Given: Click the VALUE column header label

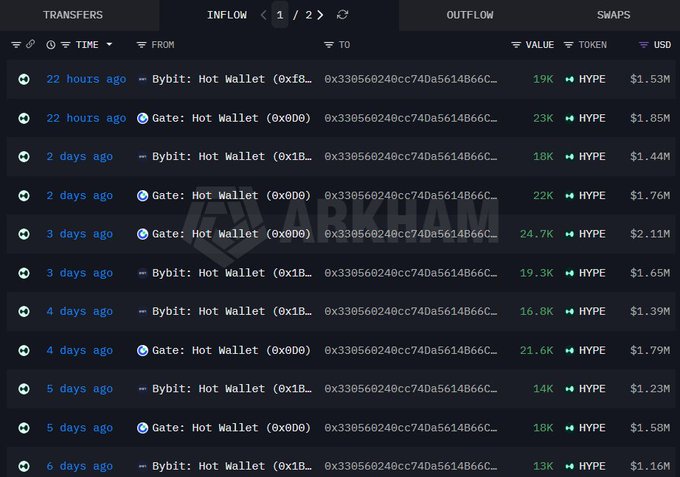Looking at the screenshot, I should [539, 45].
